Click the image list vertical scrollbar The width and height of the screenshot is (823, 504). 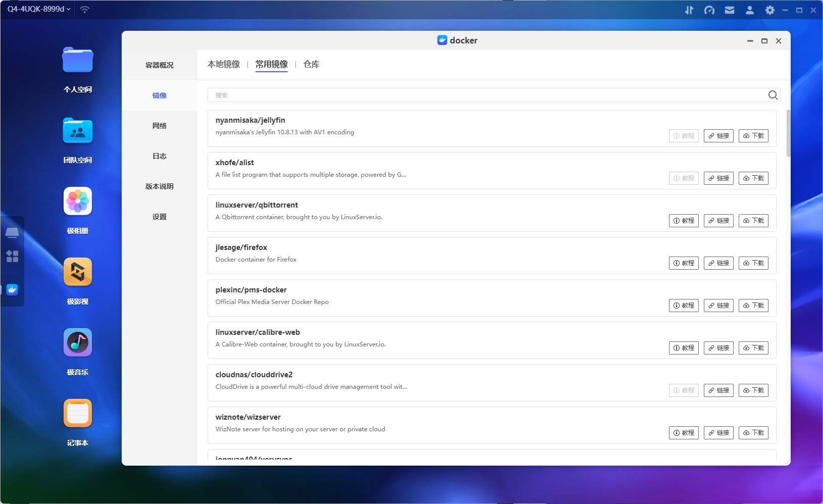(788, 133)
